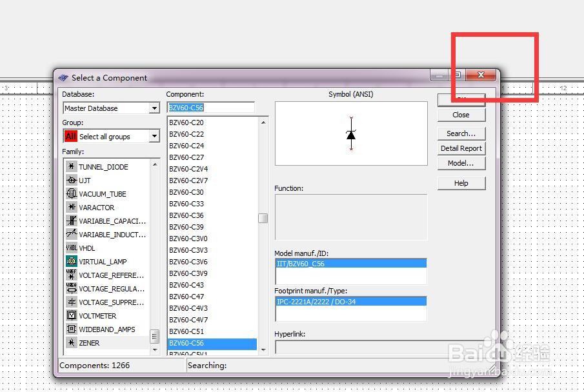Viewport: 584px width, 392px height.
Task: Click Family list scroll-up arrow
Action: [x=155, y=164]
